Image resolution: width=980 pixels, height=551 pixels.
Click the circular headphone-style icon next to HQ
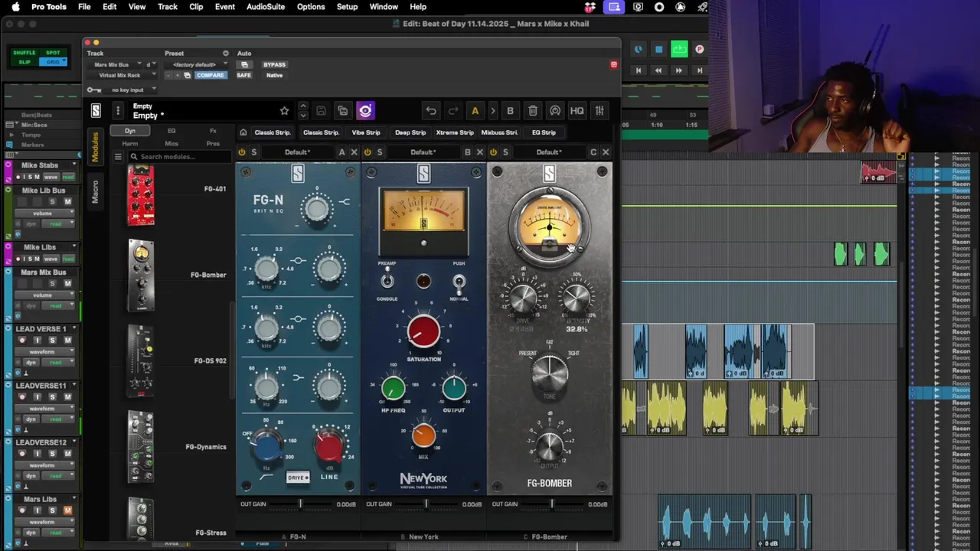555,111
